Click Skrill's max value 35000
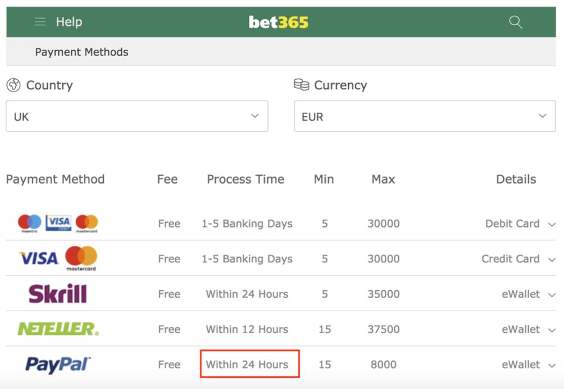The width and height of the screenshot is (564, 392). pos(384,294)
